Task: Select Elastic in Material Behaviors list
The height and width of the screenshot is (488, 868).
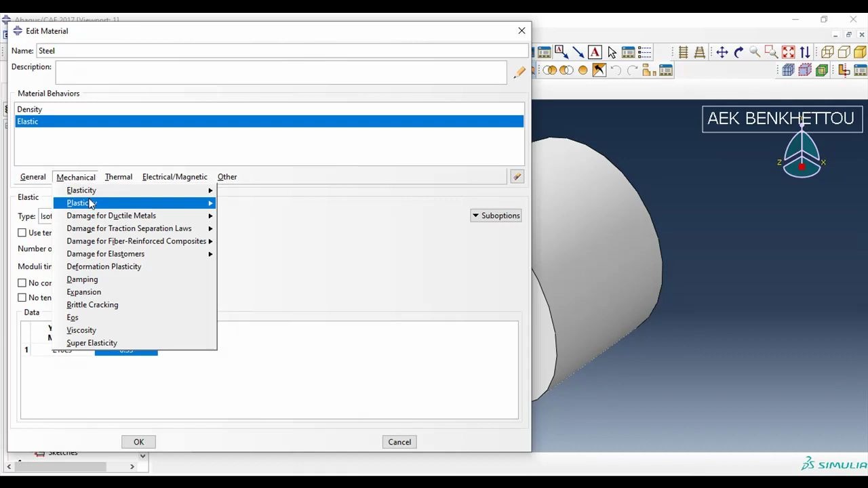Action: [269, 121]
